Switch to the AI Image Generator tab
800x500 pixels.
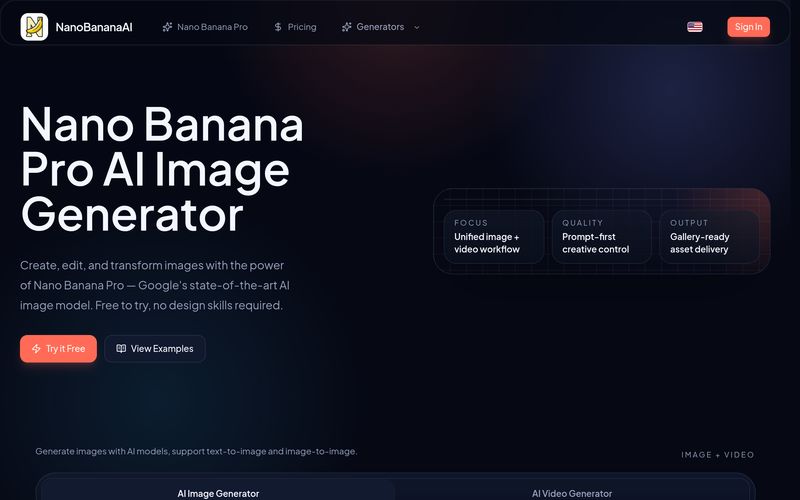point(218,493)
